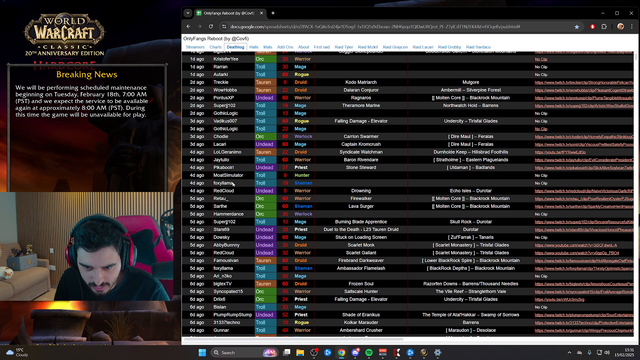
Task: Open new tab with plus button
Action: (273, 13)
